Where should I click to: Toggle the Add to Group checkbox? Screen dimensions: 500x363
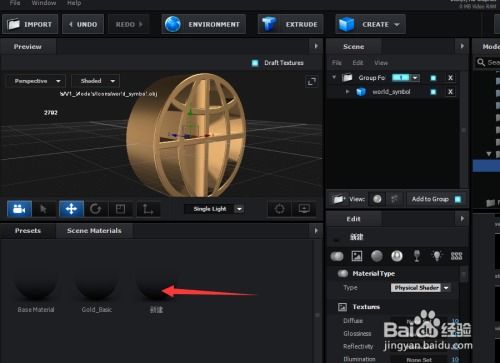click(x=458, y=199)
